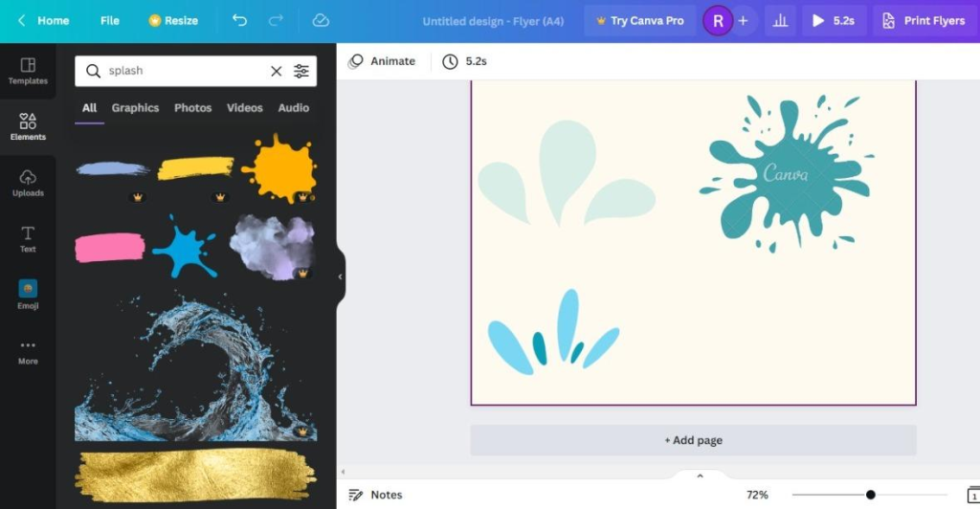Open the Emoji app panel
This screenshot has width=980, height=509.
(28, 295)
